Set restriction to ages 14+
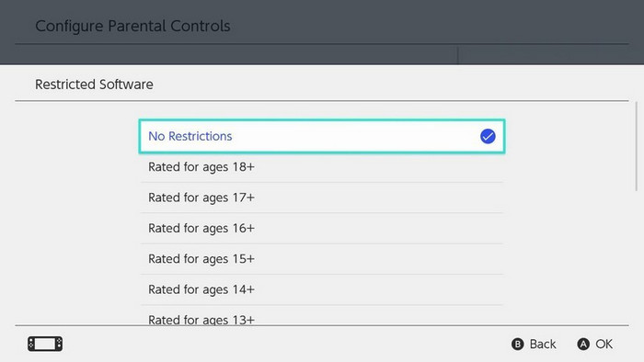644x362 pixels. coord(322,289)
